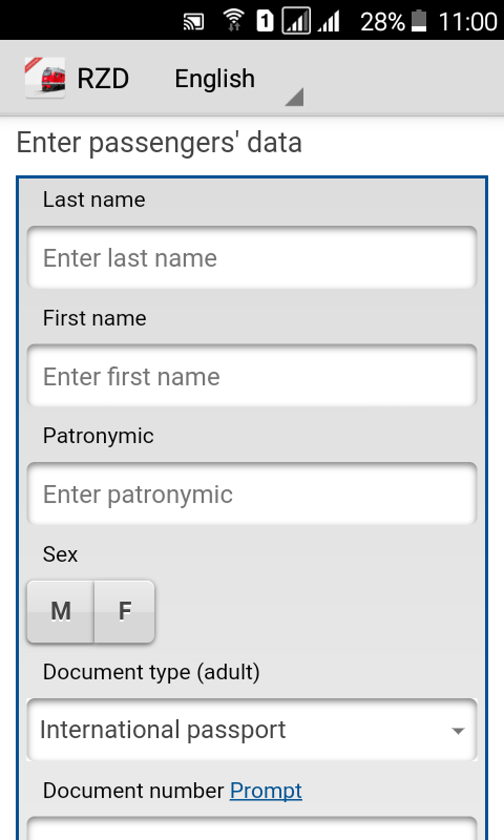Image resolution: width=504 pixels, height=840 pixels.
Task: Tap the Wi-Fi status icon
Action: (234, 21)
